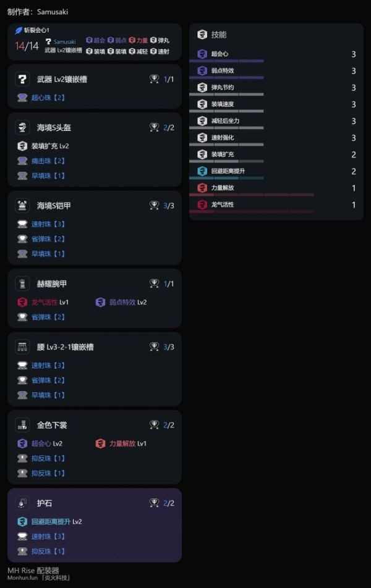Click the 超会心 skill icon in skills list
This screenshot has width=371, height=588.
tap(202, 54)
